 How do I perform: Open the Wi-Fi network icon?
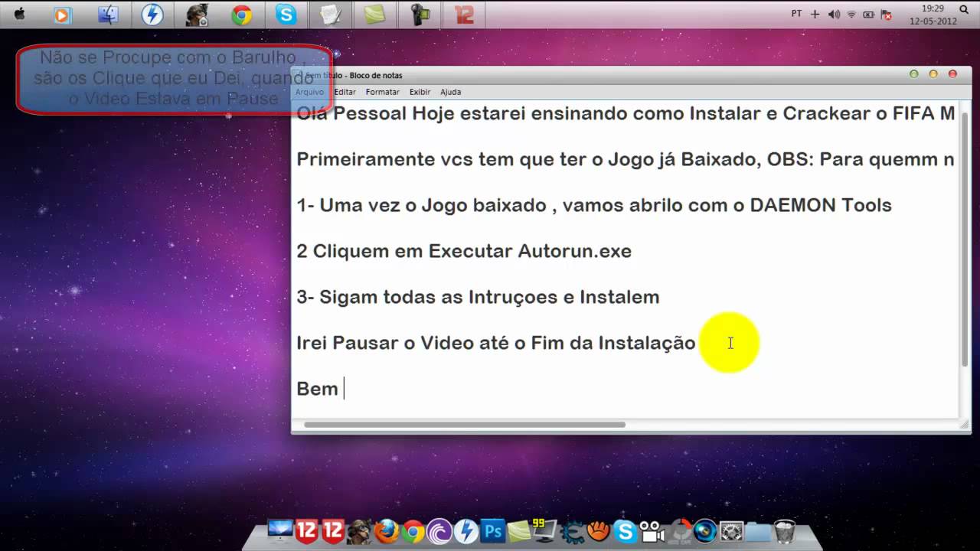851,14
